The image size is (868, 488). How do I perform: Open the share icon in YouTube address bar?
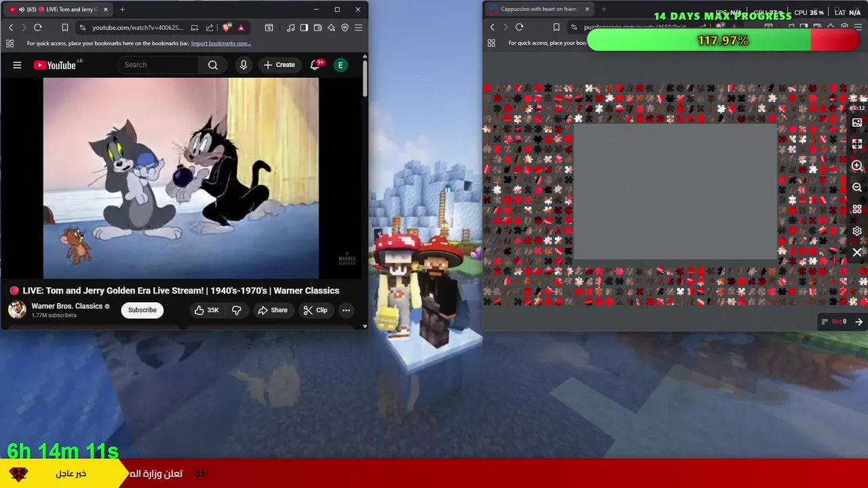click(x=210, y=28)
